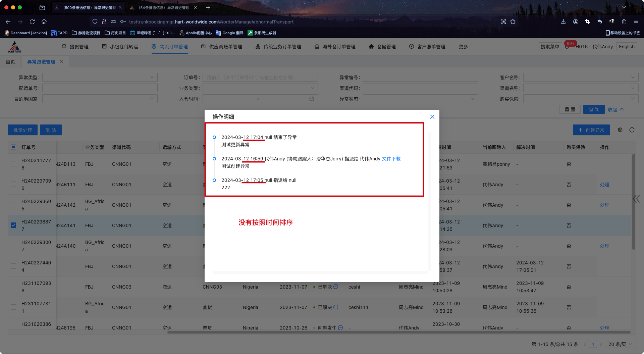This screenshot has width=644, height=354.
Task: Check the box for order H2403117778
Action: coord(13,164)
